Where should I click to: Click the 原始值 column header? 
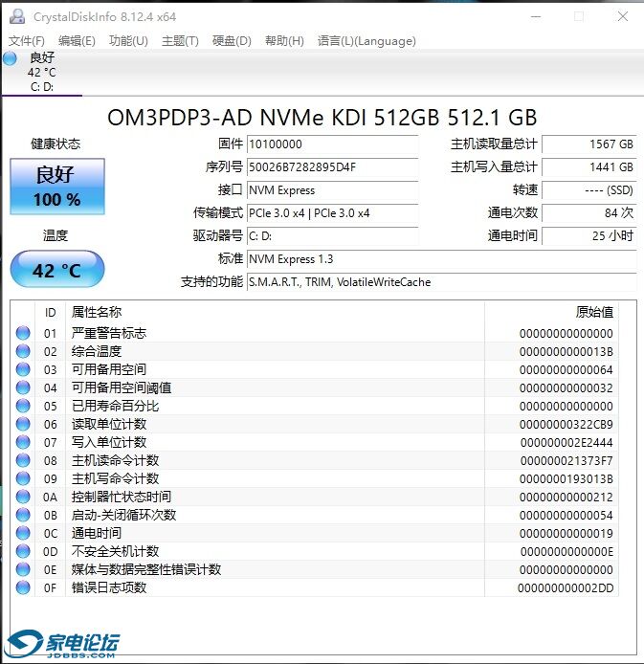tap(552, 313)
